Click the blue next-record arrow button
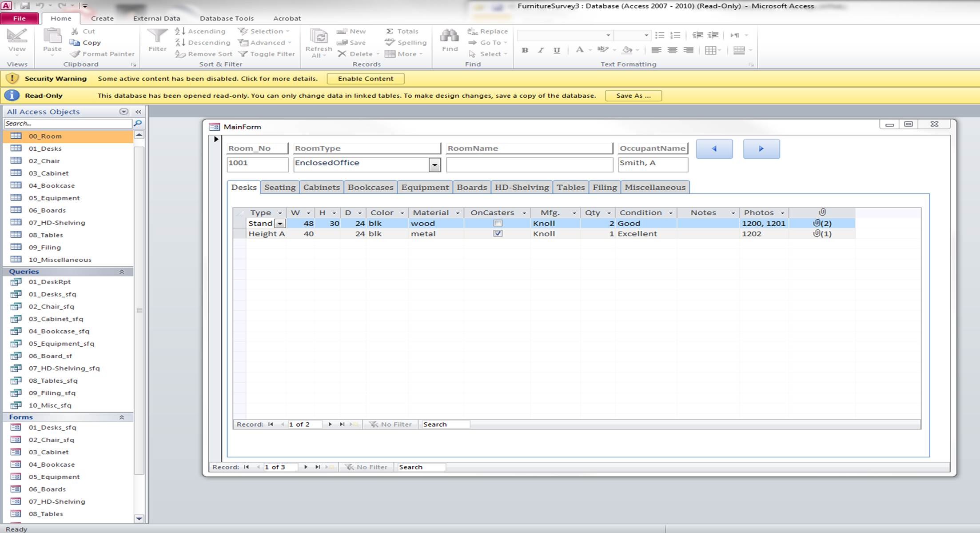Screen dimensions: 980x533 coord(761,149)
